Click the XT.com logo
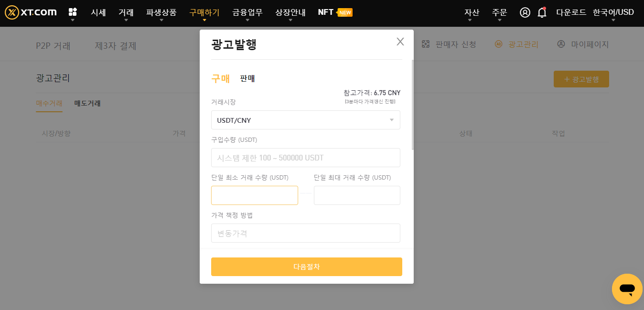This screenshot has width=644, height=310. tap(31, 12)
